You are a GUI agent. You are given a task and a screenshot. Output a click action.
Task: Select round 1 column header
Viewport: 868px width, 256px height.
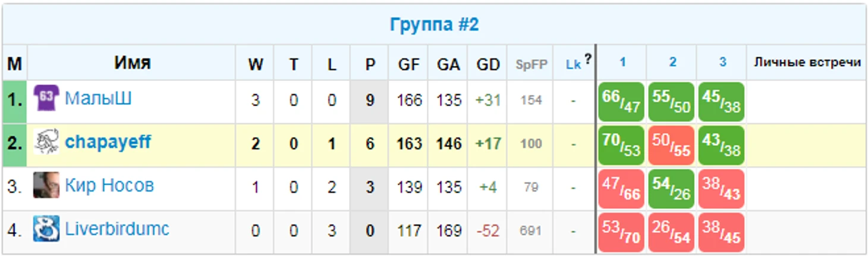[x=622, y=63]
